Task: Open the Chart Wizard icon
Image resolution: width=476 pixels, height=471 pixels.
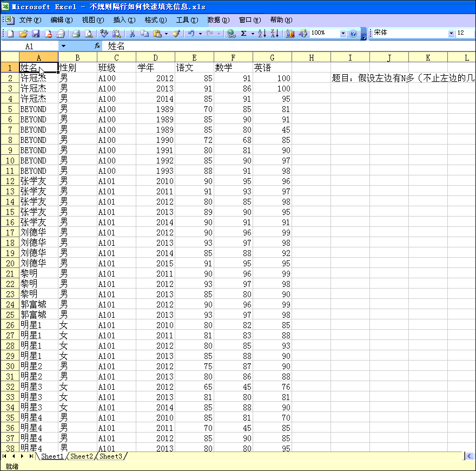Action: 290,34
